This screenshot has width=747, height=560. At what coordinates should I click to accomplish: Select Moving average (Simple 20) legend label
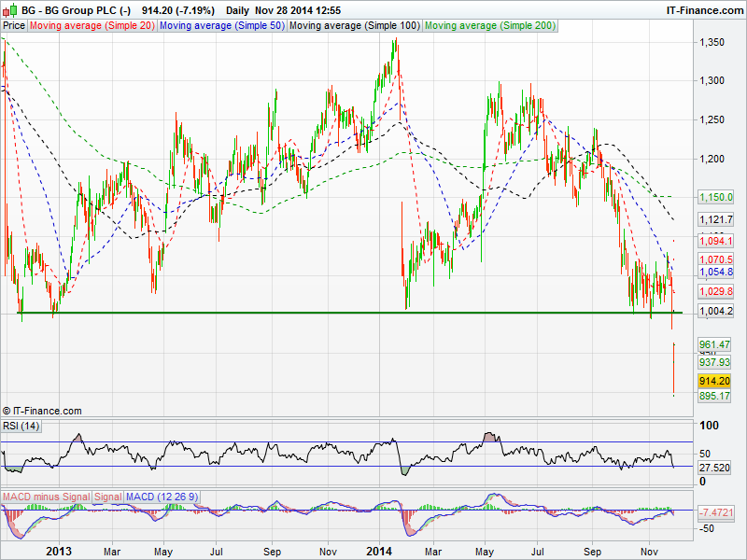point(92,26)
